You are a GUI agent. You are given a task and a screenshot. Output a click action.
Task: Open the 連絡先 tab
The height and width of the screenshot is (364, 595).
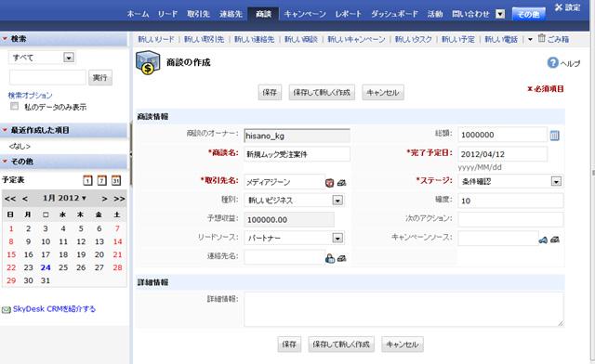(231, 14)
